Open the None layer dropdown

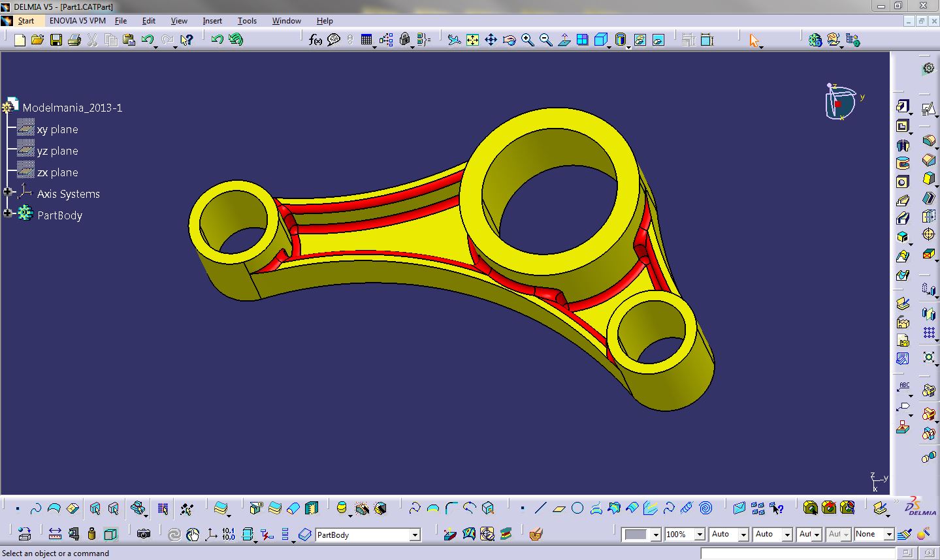click(x=888, y=535)
